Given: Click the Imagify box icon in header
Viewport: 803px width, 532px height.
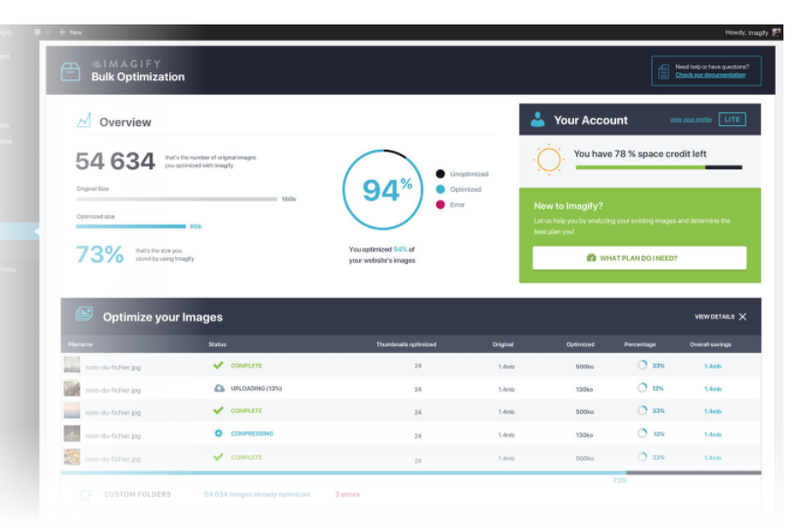Looking at the screenshot, I should [70, 71].
